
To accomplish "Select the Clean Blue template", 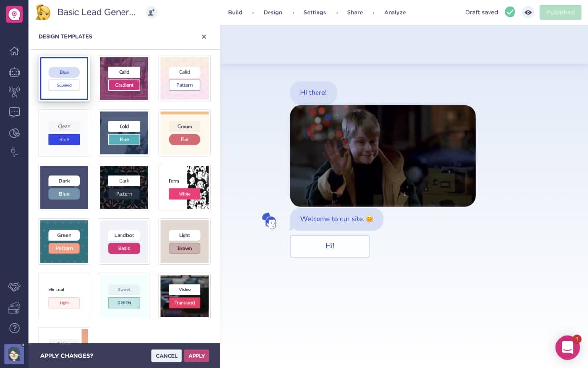I will coord(64,133).
